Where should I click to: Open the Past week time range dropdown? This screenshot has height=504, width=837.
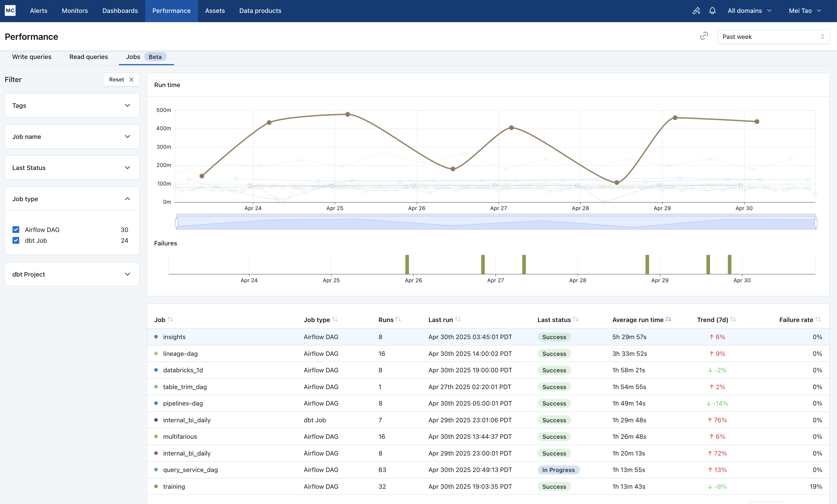point(773,37)
